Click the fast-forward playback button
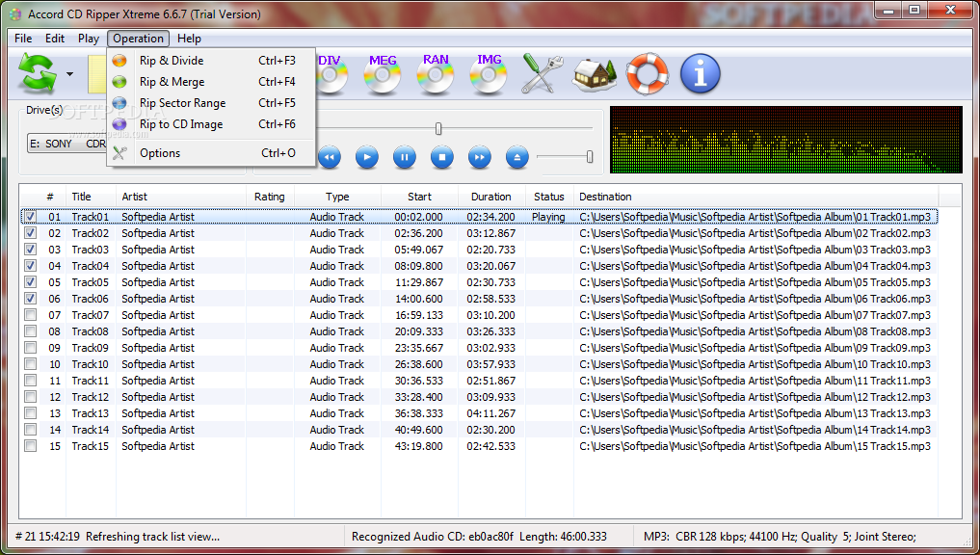The height and width of the screenshot is (555, 980). 479,157
